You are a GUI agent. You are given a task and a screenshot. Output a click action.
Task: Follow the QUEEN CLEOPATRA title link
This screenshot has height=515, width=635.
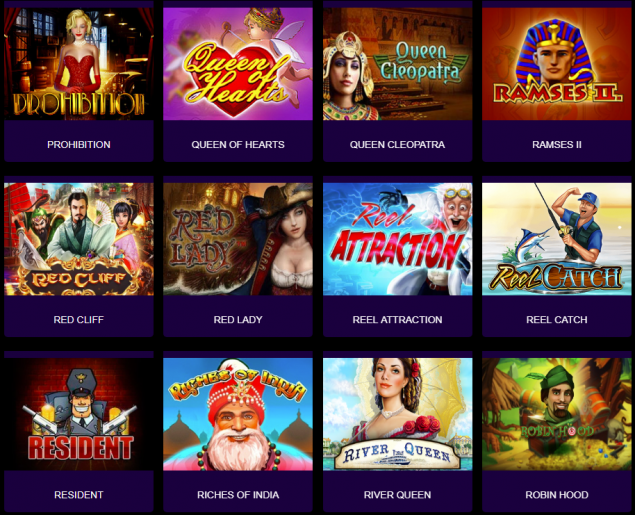397,145
